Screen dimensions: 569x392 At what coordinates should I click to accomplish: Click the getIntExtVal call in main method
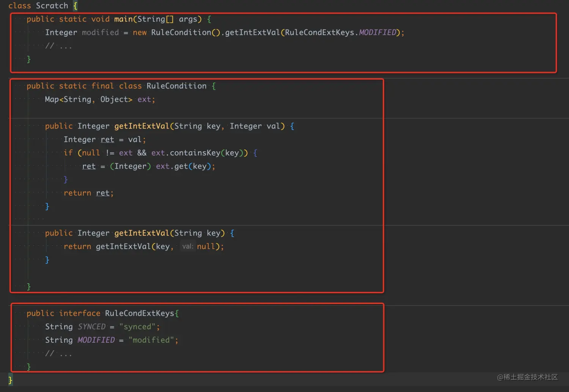pos(252,33)
